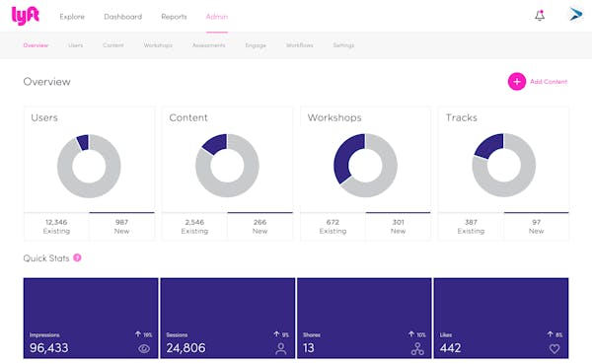Screen dimensions: 592x364
Task: Open the Settings sub-tab
Action: [x=343, y=45]
